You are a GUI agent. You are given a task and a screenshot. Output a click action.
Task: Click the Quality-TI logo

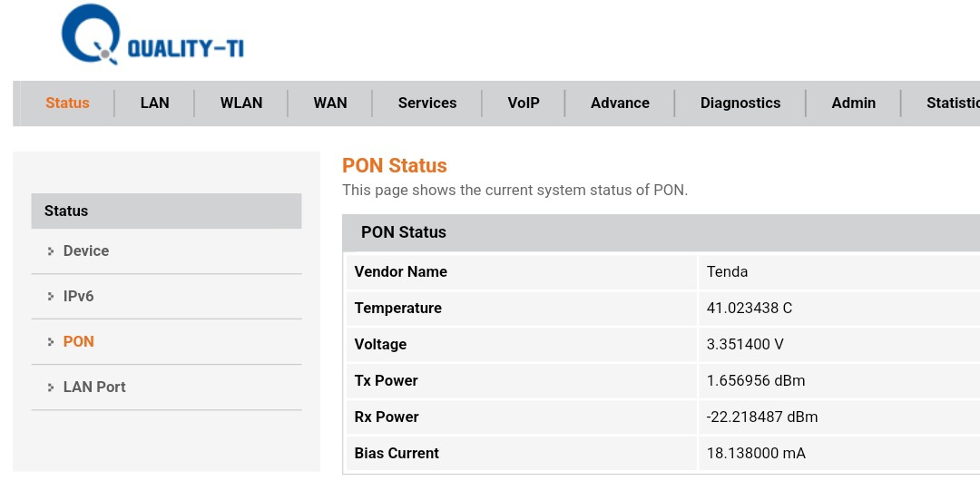click(x=152, y=36)
